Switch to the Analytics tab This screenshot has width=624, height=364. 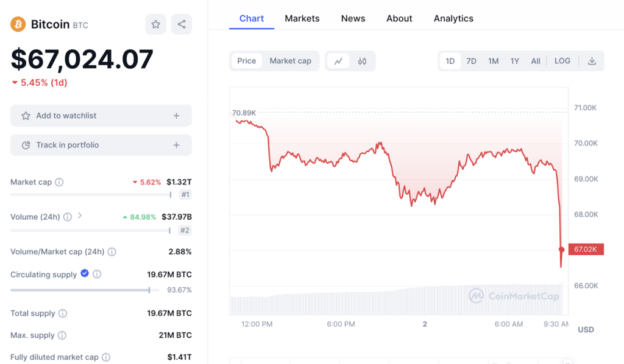click(453, 18)
